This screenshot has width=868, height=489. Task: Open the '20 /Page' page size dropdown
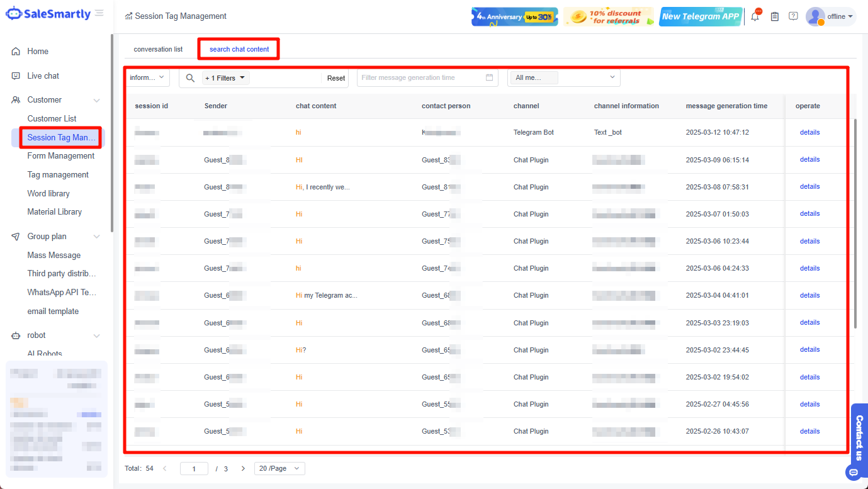point(279,468)
